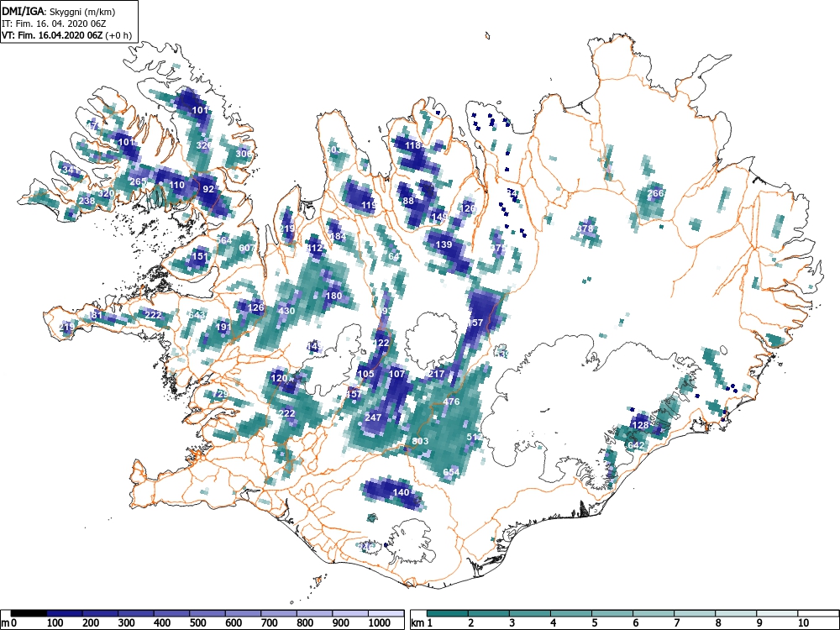Click the visibility value '128' on the map
The height and width of the screenshot is (630, 840).
point(640,425)
